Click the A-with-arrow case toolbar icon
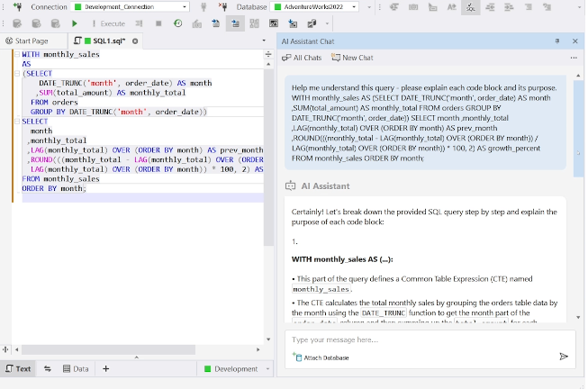The image size is (588, 389). pos(451,6)
